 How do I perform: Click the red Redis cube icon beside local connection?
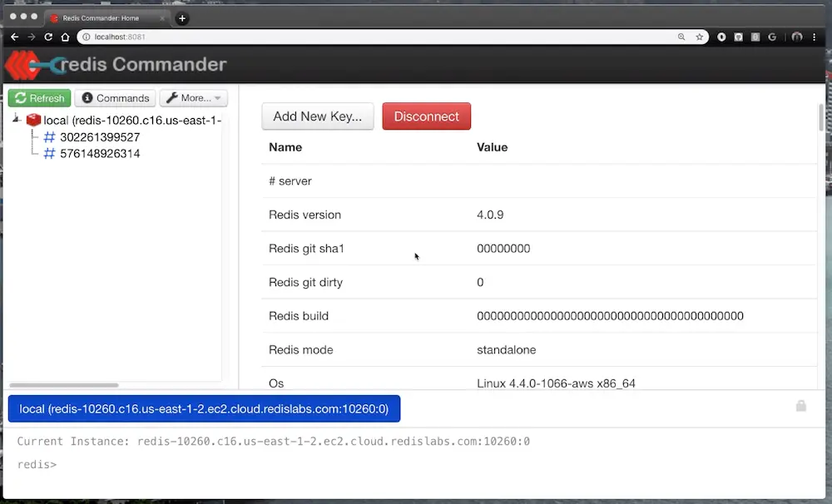(x=33, y=119)
